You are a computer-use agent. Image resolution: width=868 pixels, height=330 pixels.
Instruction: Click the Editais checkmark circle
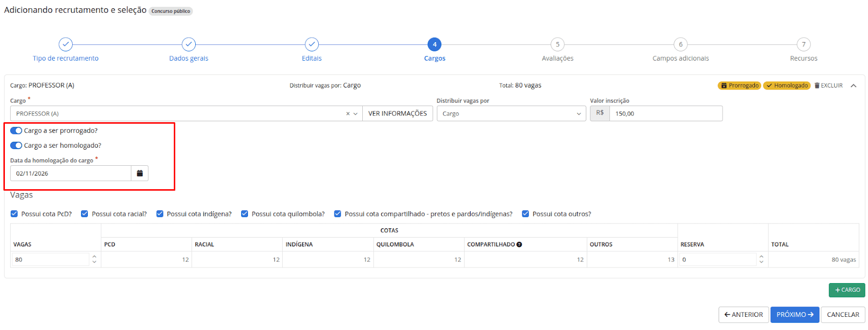click(x=311, y=44)
